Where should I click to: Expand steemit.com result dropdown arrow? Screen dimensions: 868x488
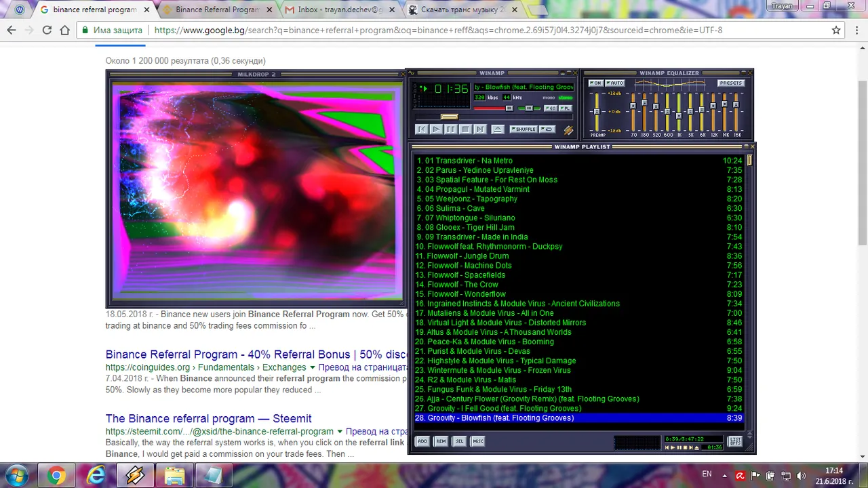pos(340,431)
